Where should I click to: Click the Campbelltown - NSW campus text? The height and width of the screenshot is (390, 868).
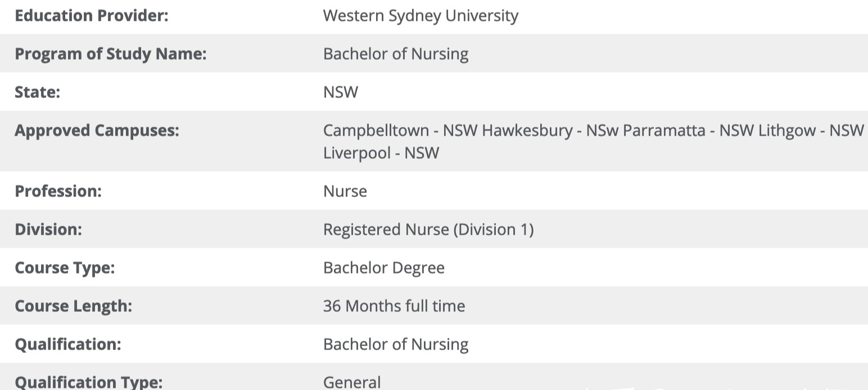point(400,131)
